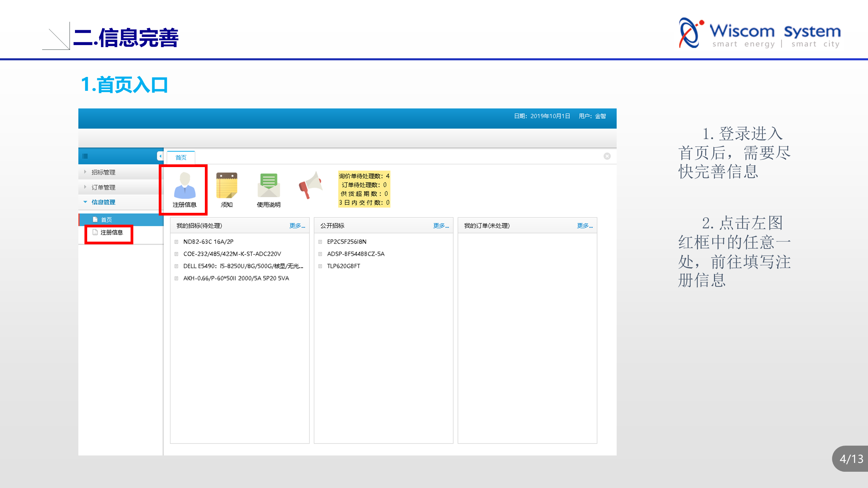
Task: Click the 注册信息 user avatar icon
Action: point(185,185)
